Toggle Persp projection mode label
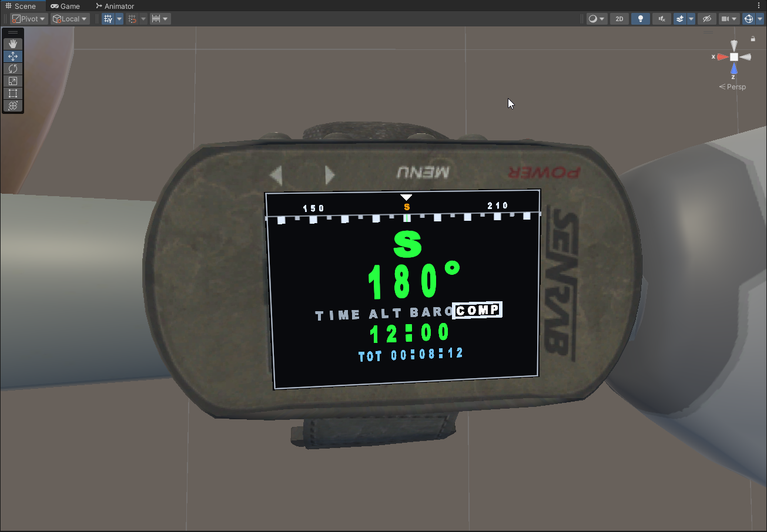The image size is (767, 532). point(732,87)
